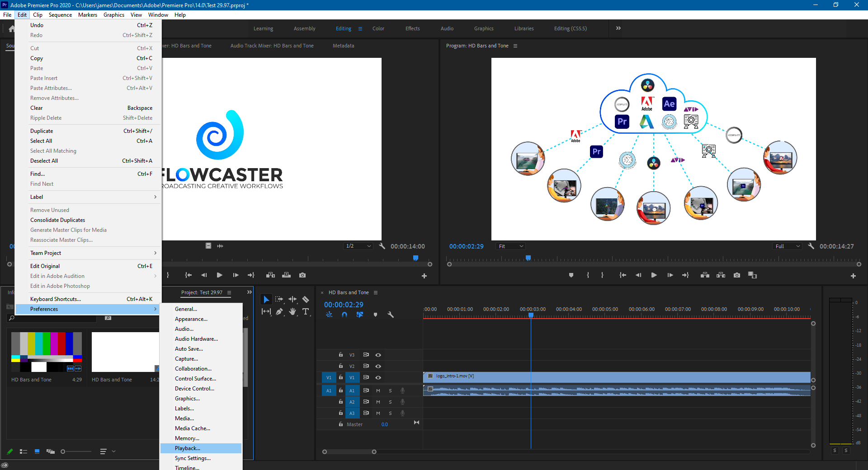868x470 pixels.
Task: Click Insert button in Source monitor
Action: click(x=270, y=275)
